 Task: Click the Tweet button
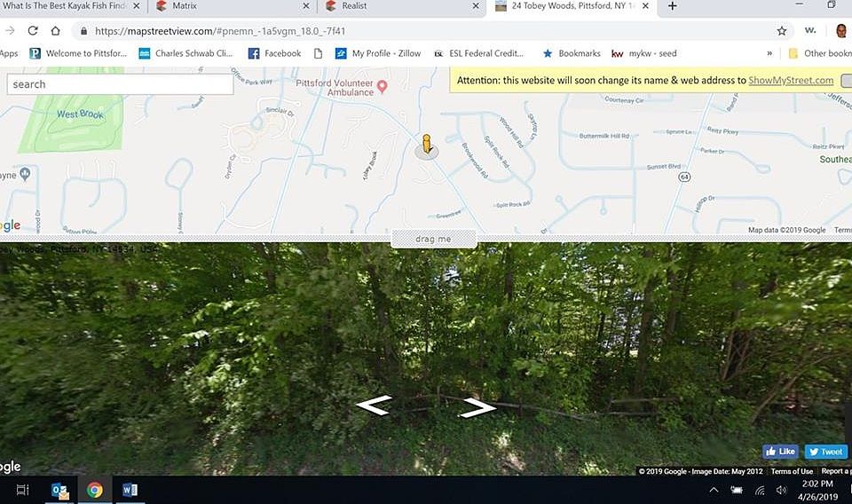point(826,452)
